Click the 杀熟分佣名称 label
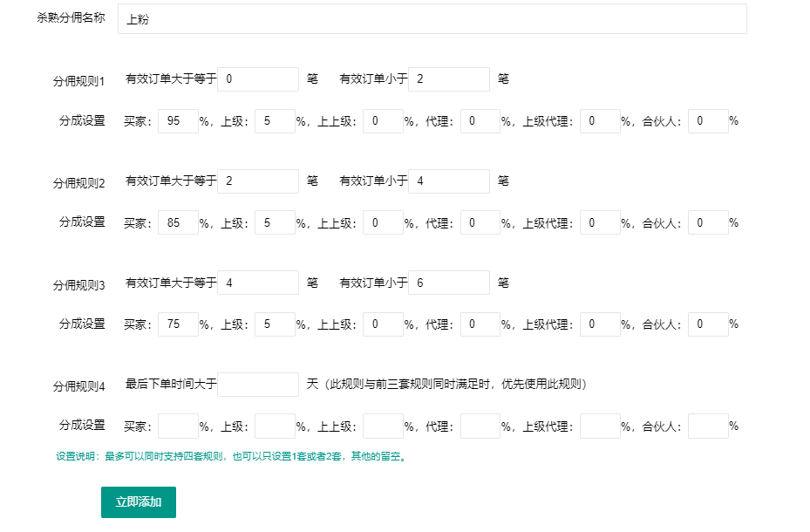Screen dimensions: 810x532 point(71,17)
